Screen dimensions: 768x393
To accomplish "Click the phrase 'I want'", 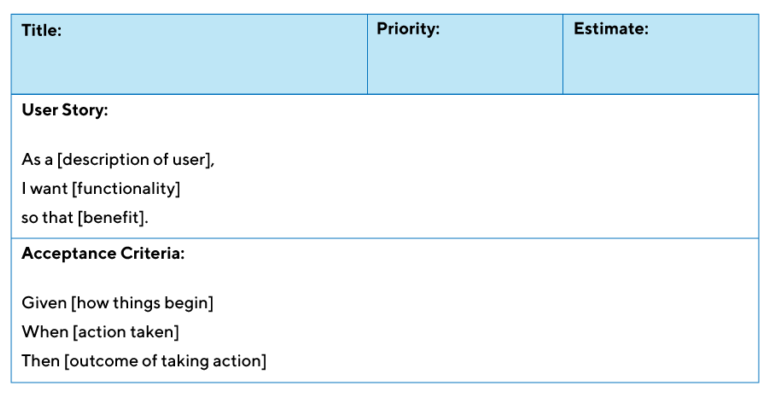I will (x=45, y=189).
